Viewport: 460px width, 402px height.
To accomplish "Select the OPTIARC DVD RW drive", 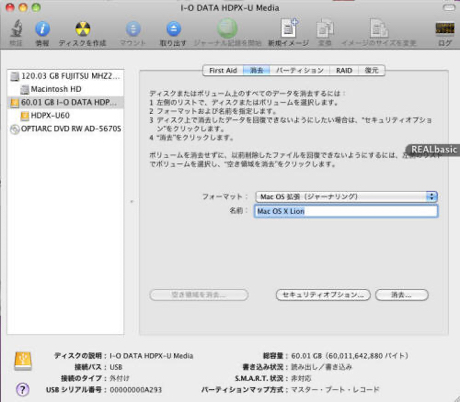I will [65, 129].
